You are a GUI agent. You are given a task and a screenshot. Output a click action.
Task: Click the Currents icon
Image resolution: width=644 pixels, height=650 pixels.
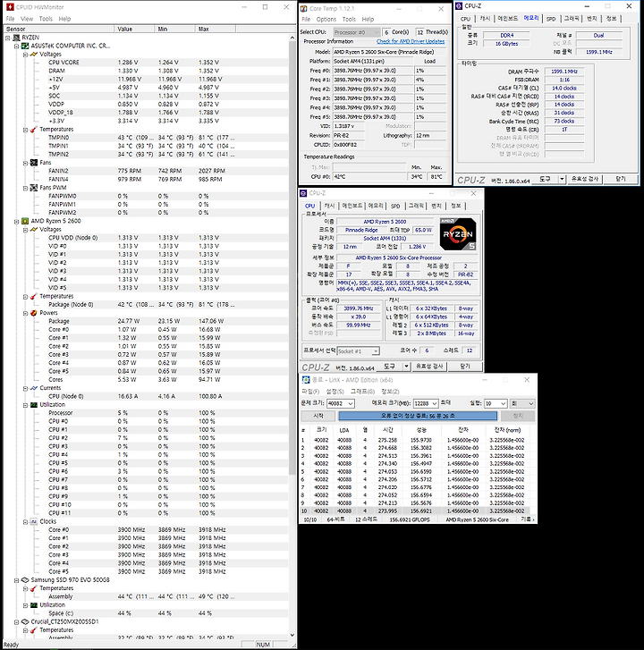(34, 388)
